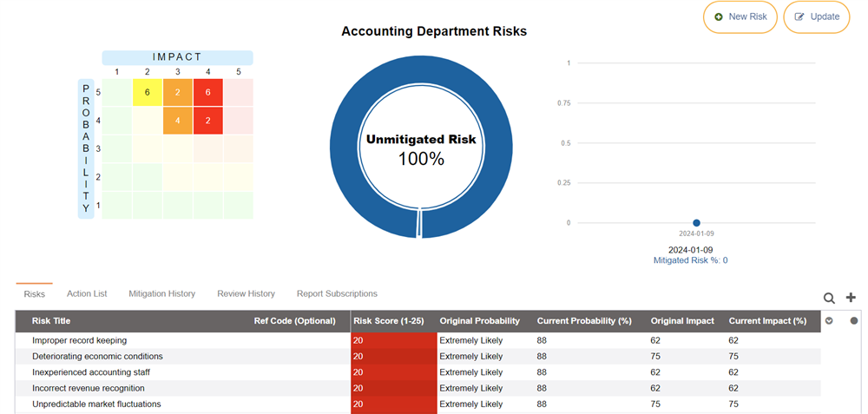The height and width of the screenshot is (414, 868).
Task: Go to the Mitigation History tab
Action: pyautogui.click(x=161, y=294)
